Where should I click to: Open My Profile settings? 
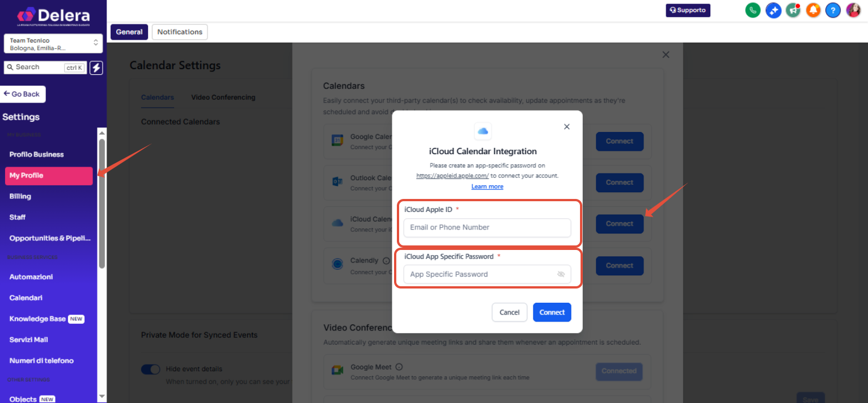click(49, 176)
